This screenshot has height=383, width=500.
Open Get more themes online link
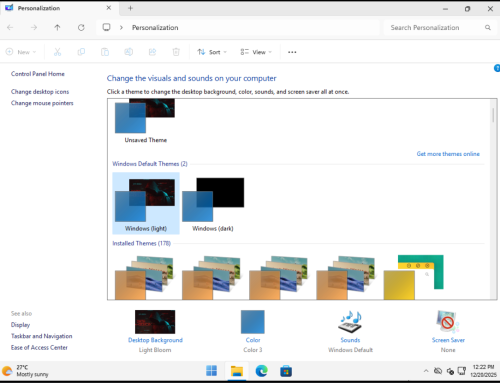[448, 154]
